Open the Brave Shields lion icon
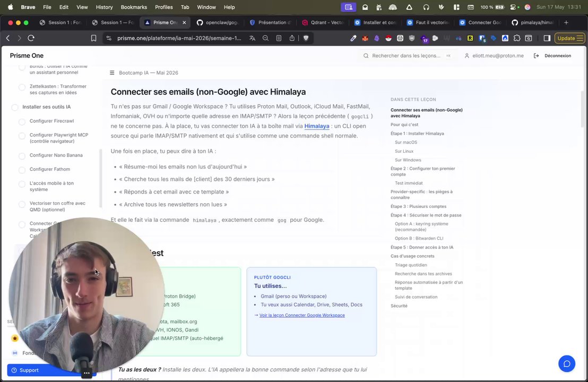The image size is (588, 382). [x=306, y=38]
